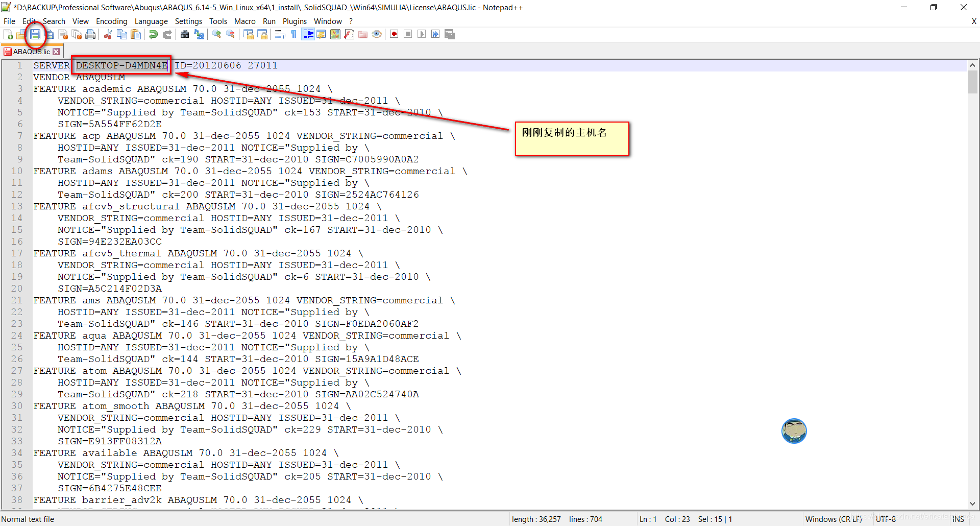Open the Macro menu
Viewport: 980px width, 526px height.
tap(245, 21)
